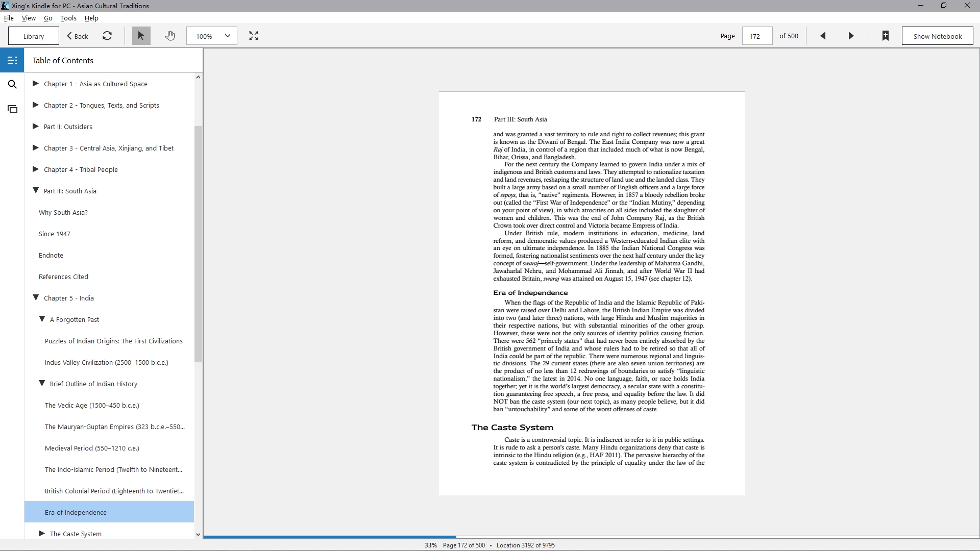Enter full screen mode
The image size is (980, 551).
[x=254, y=36]
